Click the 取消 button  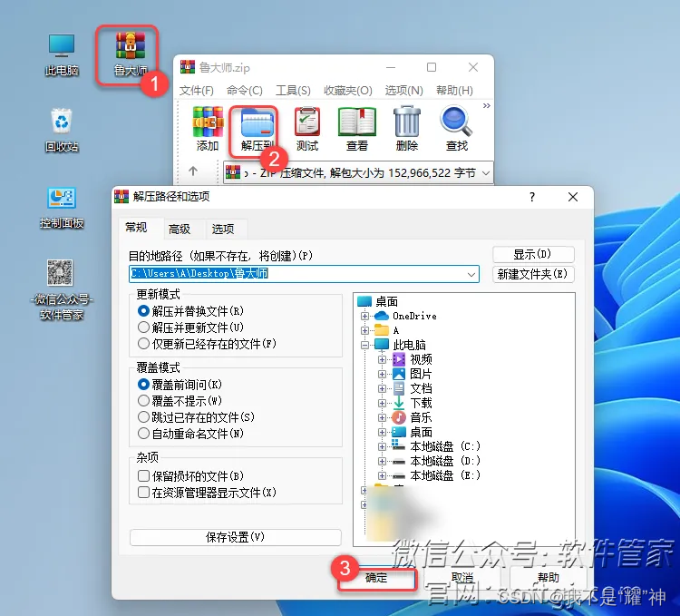click(x=461, y=578)
